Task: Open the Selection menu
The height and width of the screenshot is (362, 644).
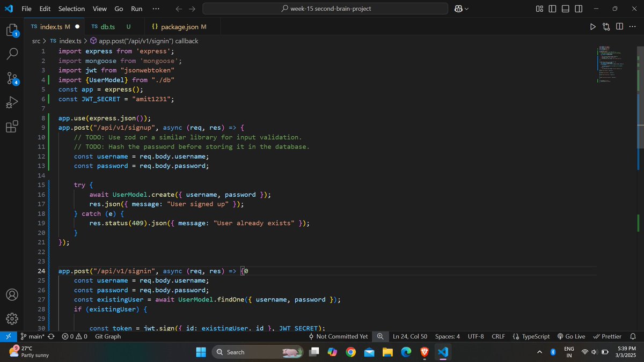Action: [x=71, y=9]
